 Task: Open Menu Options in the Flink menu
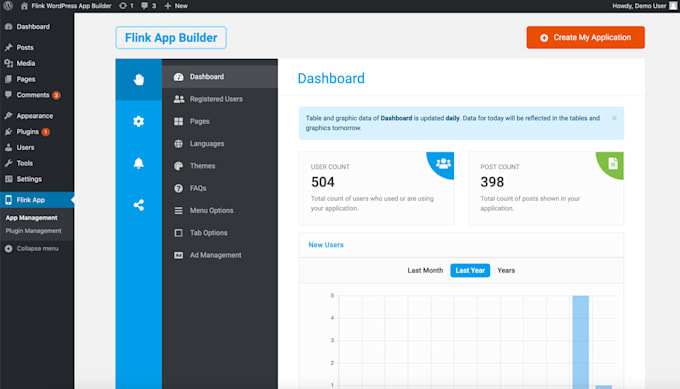coord(220,210)
